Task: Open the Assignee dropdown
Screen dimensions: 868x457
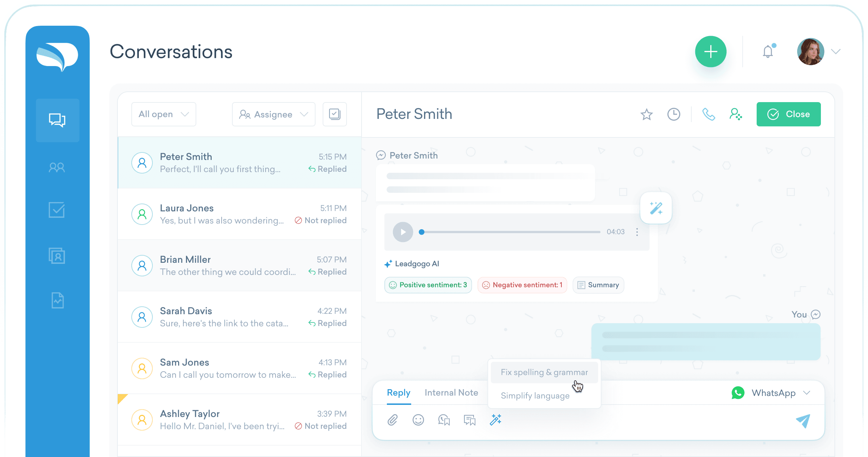Action: point(273,114)
